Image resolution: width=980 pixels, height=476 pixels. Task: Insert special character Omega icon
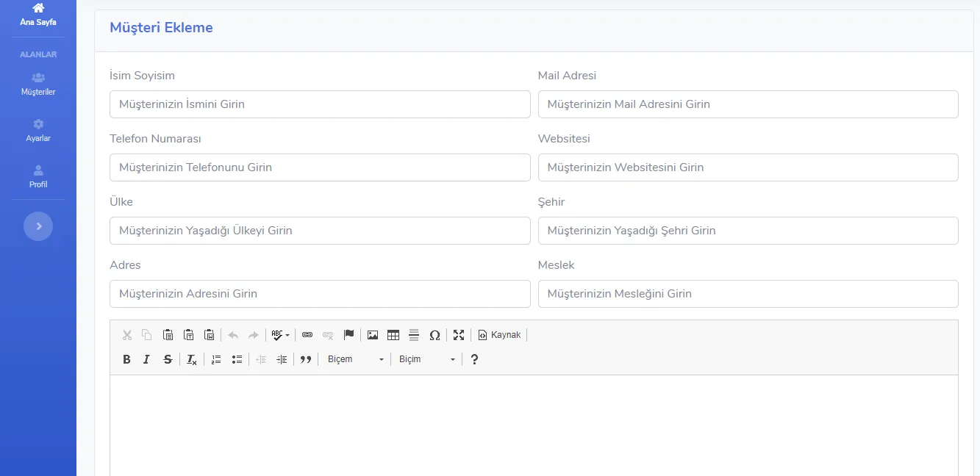434,335
